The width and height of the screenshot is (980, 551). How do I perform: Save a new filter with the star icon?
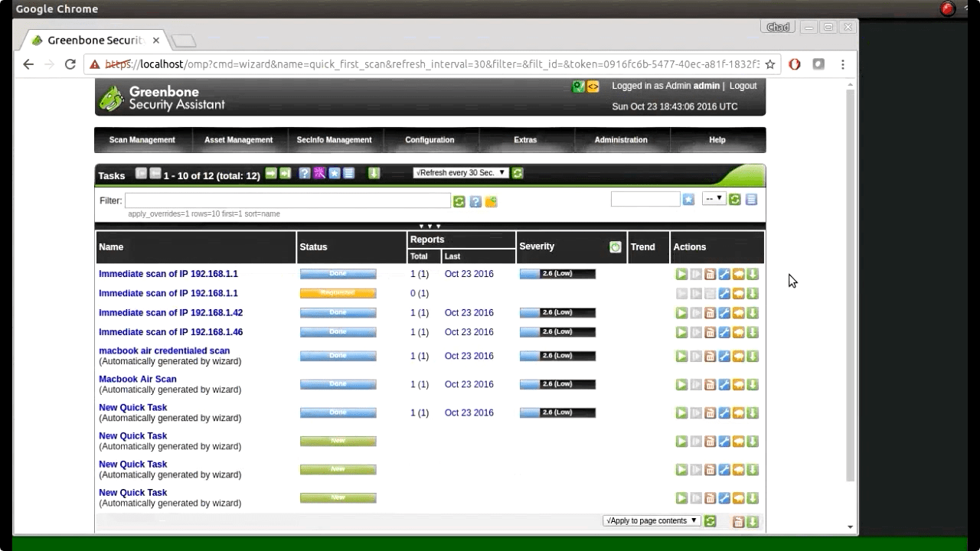(688, 198)
